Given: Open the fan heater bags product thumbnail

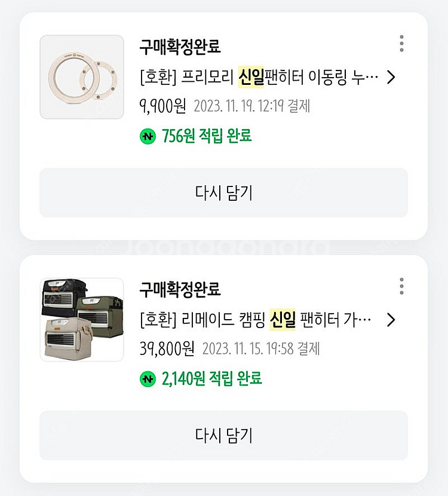Looking at the screenshot, I should coord(82,320).
